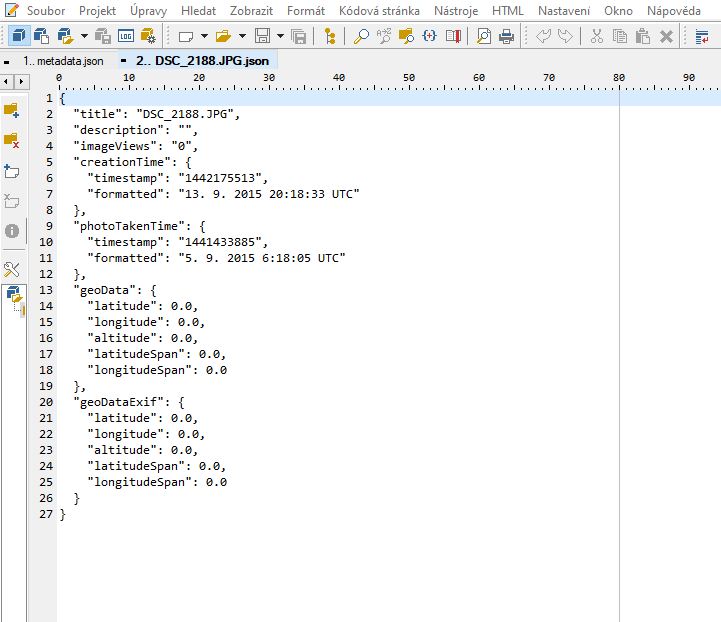
Task: Click the Print icon in the toolbar
Action: tap(506, 37)
